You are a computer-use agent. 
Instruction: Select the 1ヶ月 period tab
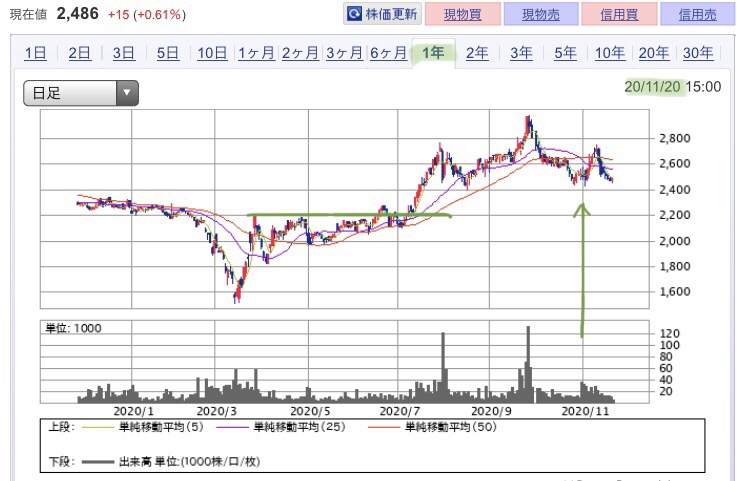[x=256, y=53]
